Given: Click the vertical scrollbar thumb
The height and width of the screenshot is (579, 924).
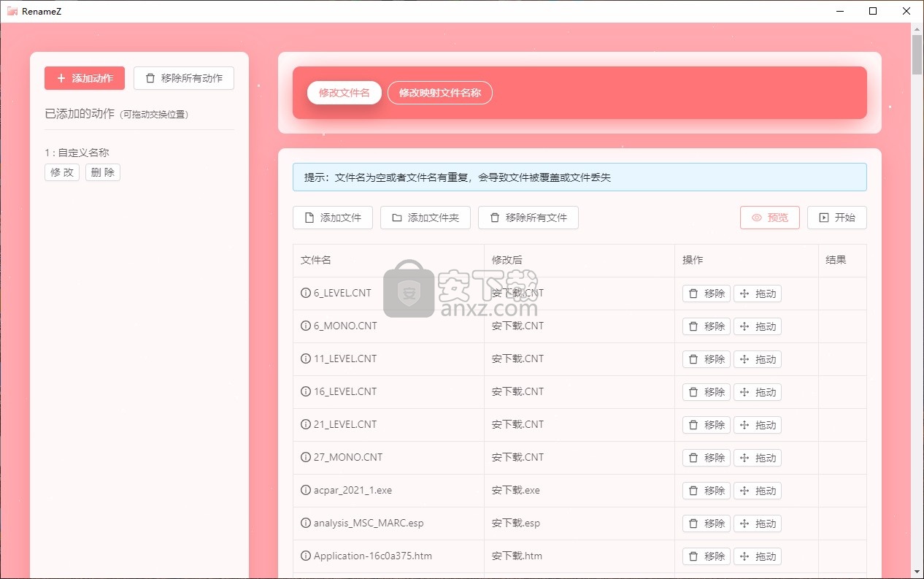Looking at the screenshot, I should click(x=917, y=55).
